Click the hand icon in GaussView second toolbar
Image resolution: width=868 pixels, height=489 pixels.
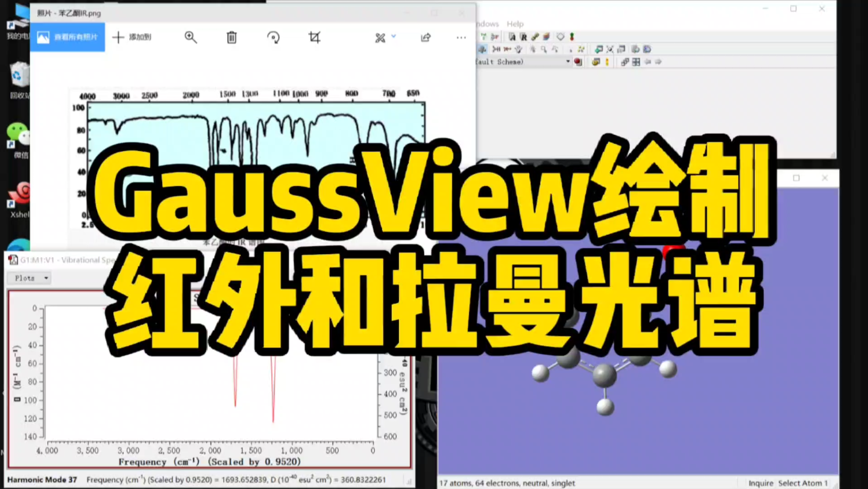coord(519,49)
